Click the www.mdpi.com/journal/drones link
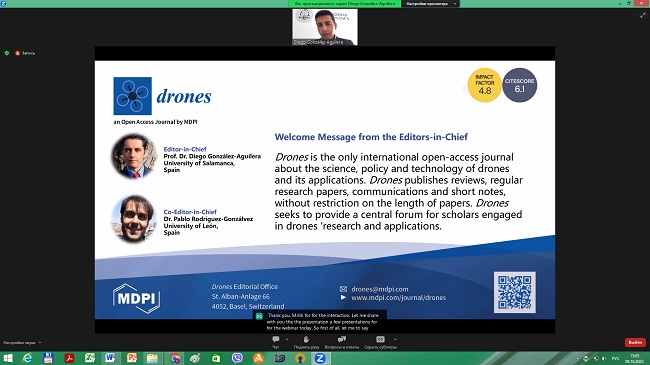This screenshot has height=365, width=650. click(x=398, y=298)
